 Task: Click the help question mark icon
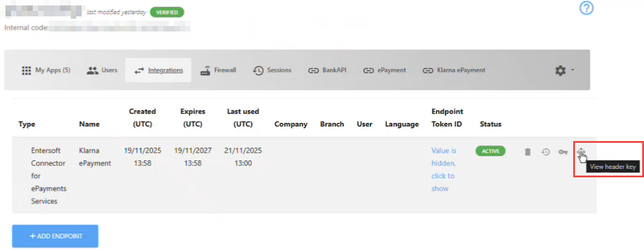coord(586,8)
